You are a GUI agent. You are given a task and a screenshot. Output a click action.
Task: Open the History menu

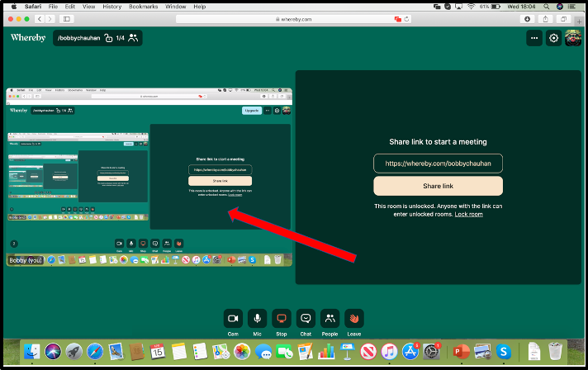[112, 7]
